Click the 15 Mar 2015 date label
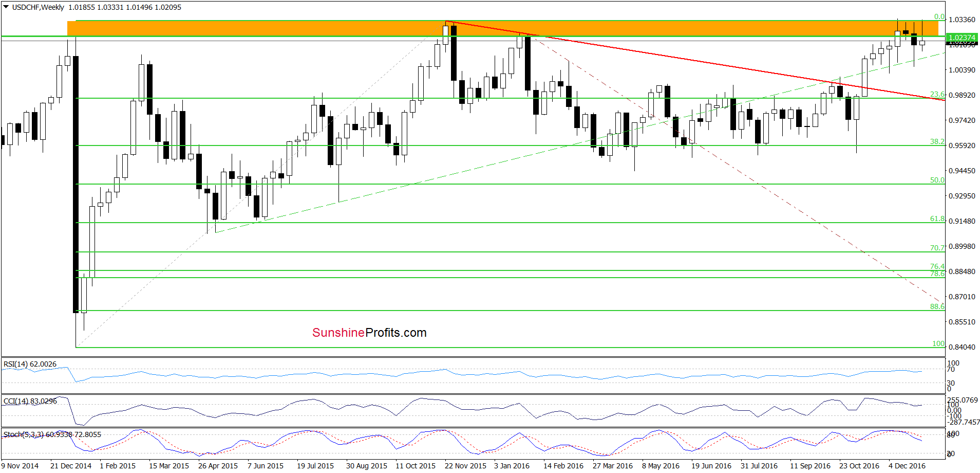This screenshot has height=473, width=980. click(169, 466)
